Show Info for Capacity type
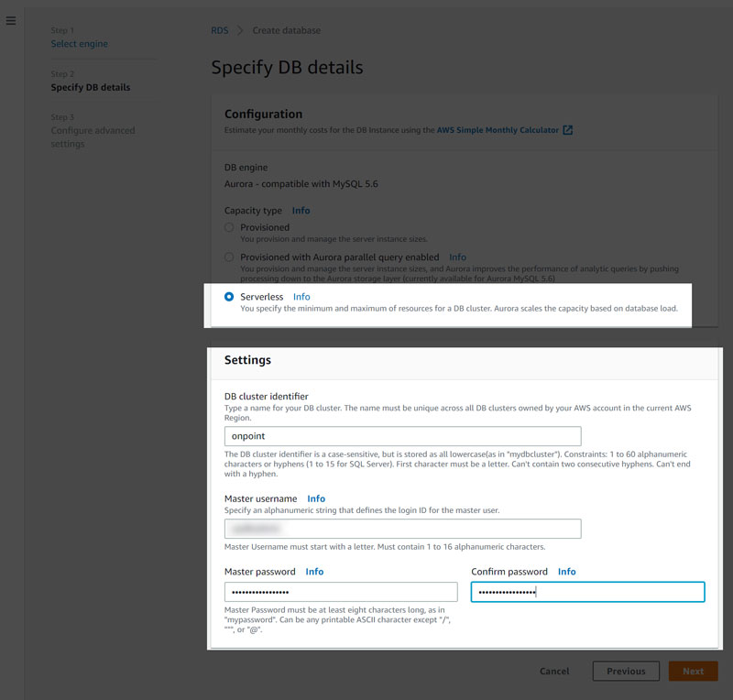 coord(301,211)
